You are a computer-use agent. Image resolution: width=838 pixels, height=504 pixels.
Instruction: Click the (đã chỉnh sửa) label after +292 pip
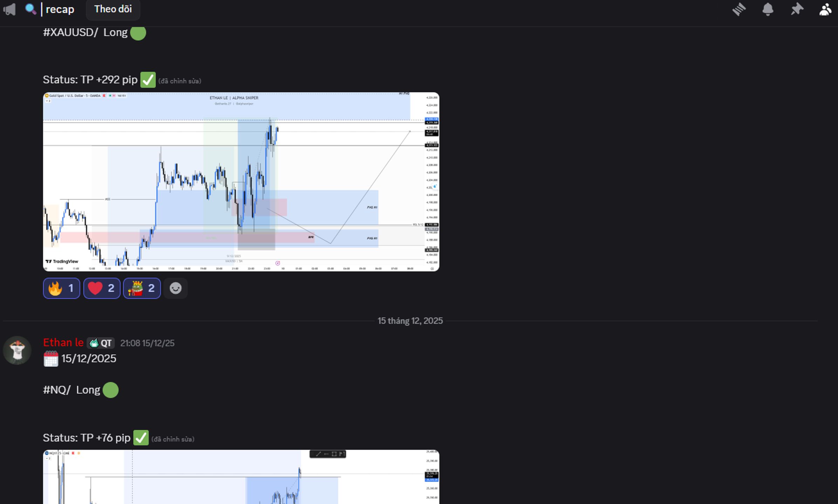coord(180,81)
